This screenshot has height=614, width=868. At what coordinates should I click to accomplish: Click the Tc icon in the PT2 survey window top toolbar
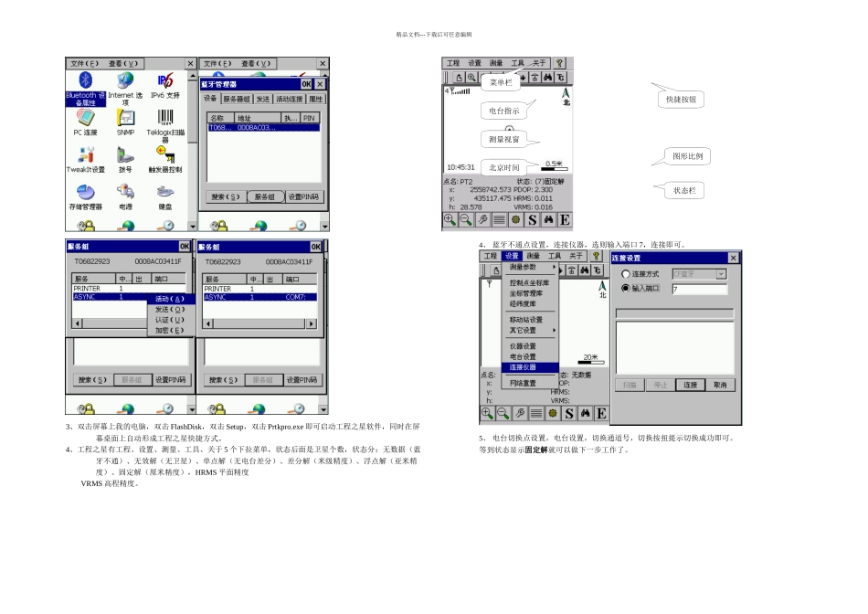pos(561,78)
